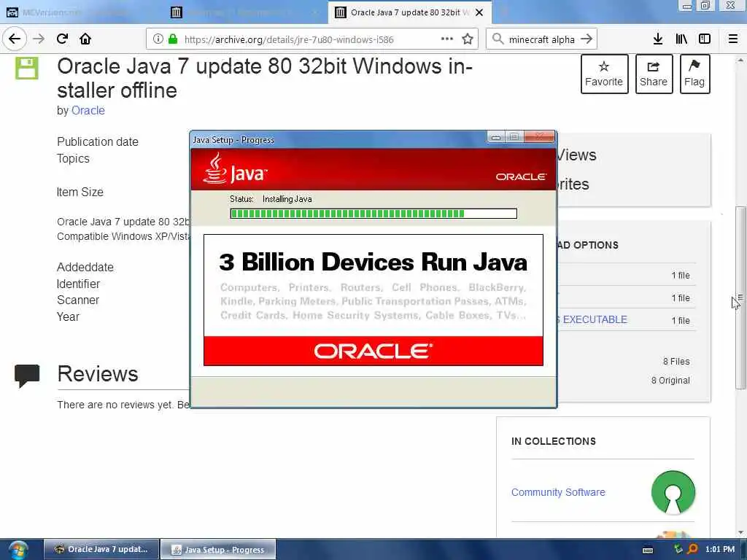This screenshot has width=747, height=560.
Task: Open the browser home page icon
Action: pyautogui.click(x=85, y=39)
